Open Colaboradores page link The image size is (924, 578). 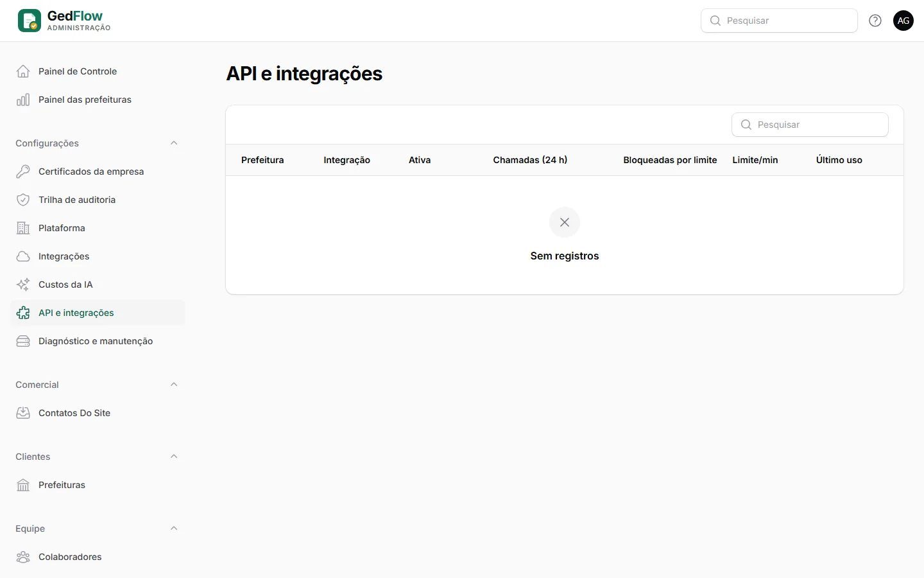coord(98,557)
